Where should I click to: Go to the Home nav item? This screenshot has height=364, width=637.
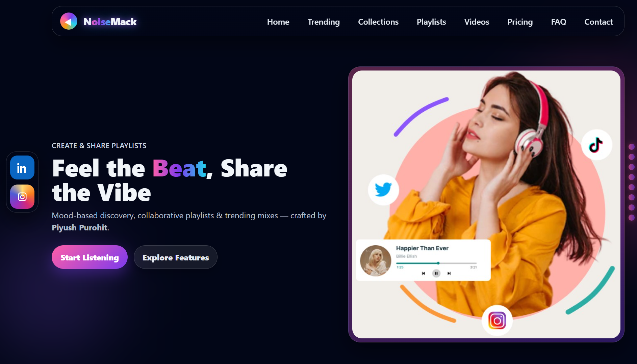tap(278, 22)
